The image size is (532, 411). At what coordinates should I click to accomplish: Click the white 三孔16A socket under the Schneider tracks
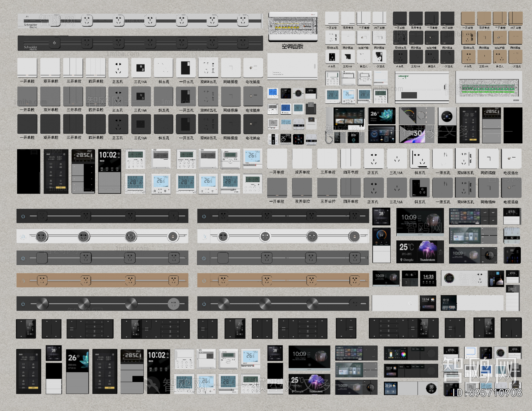pos(140,68)
